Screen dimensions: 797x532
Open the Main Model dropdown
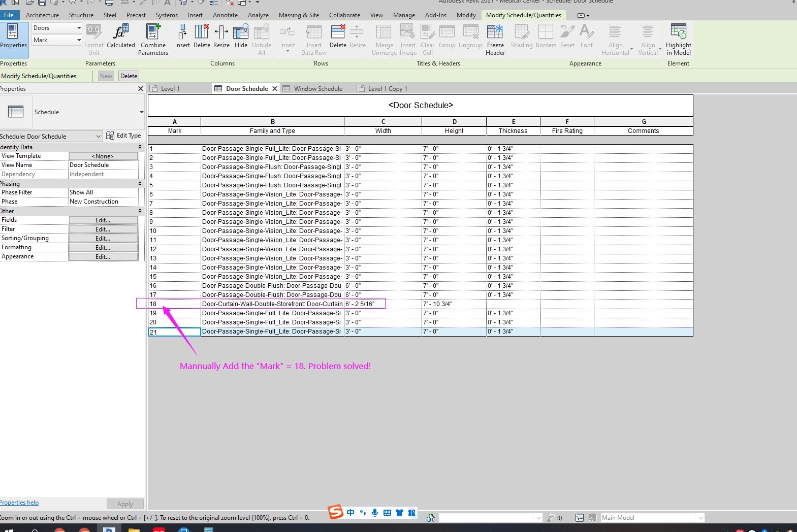[652, 518]
